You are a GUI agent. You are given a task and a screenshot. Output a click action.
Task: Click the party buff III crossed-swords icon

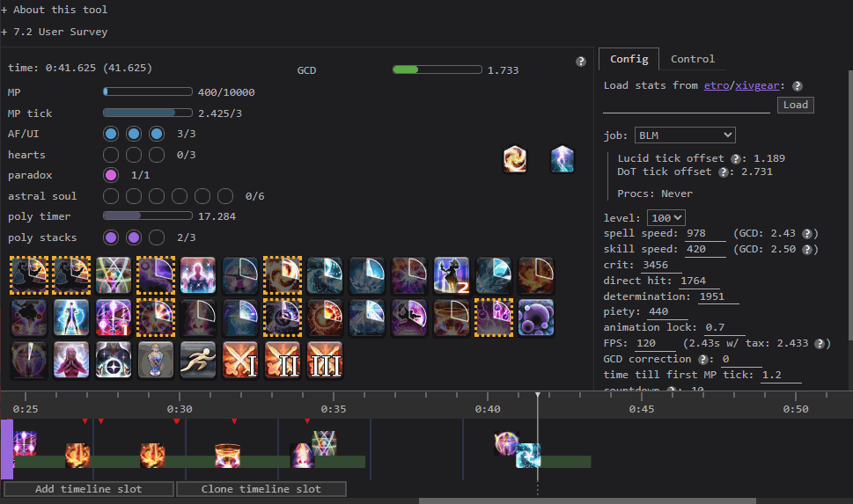tap(324, 360)
